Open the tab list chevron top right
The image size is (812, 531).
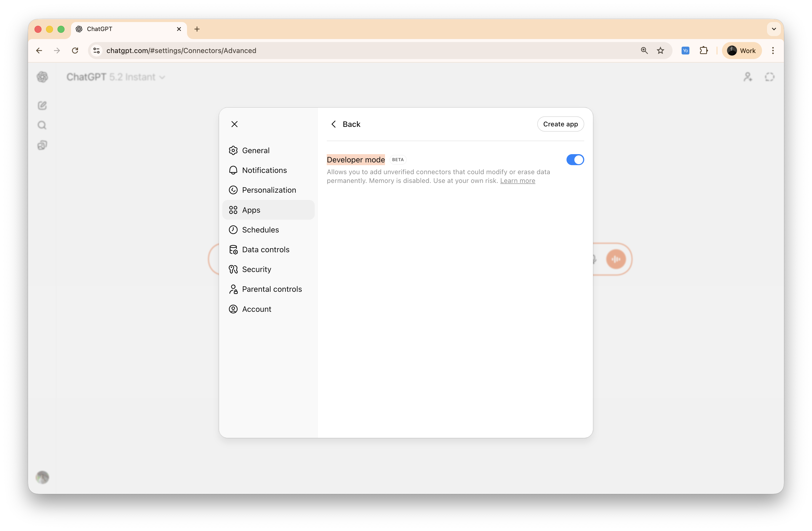coord(773,29)
